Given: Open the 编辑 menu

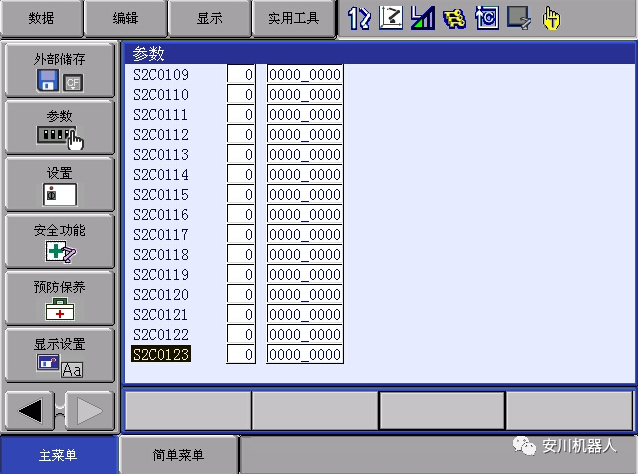Looking at the screenshot, I should click(125, 18).
